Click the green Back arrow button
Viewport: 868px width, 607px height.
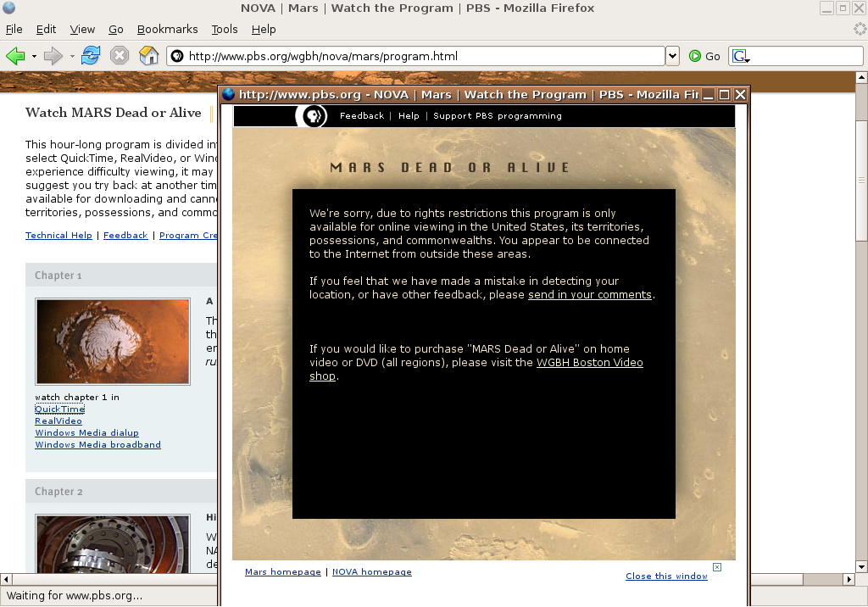pyautogui.click(x=15, y=56)
